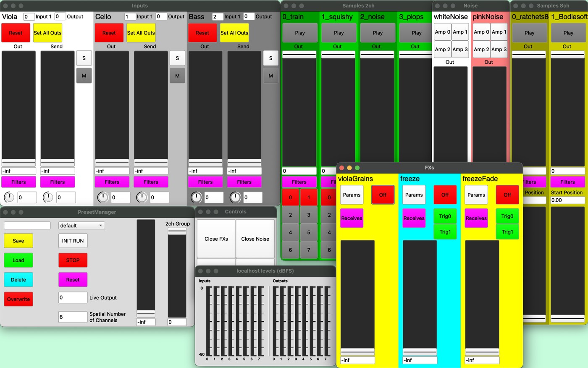
Task: Click the Close Noise button
Action: tap(255, 239)
